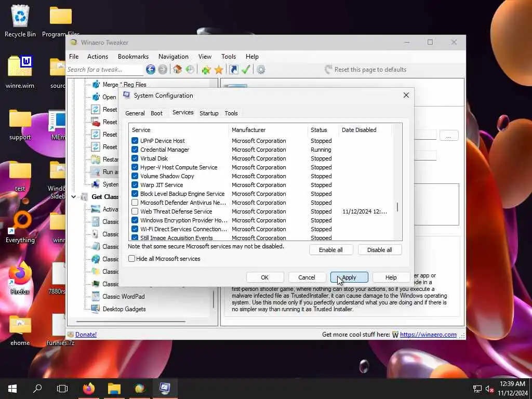Click the services list vertical scrollbar thumb
This screenshot has height=399, width=532.
[x=397, y=207]
